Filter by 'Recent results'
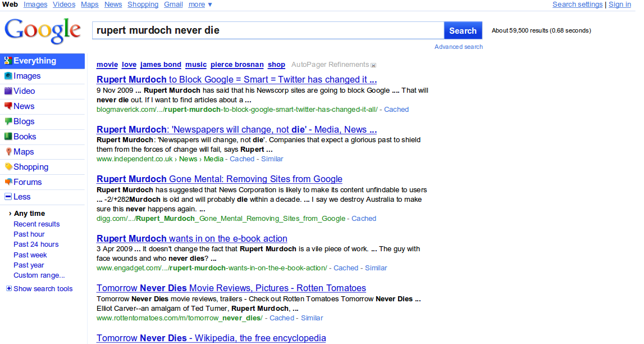The image size is (644, 344). (x=36, y=224)
